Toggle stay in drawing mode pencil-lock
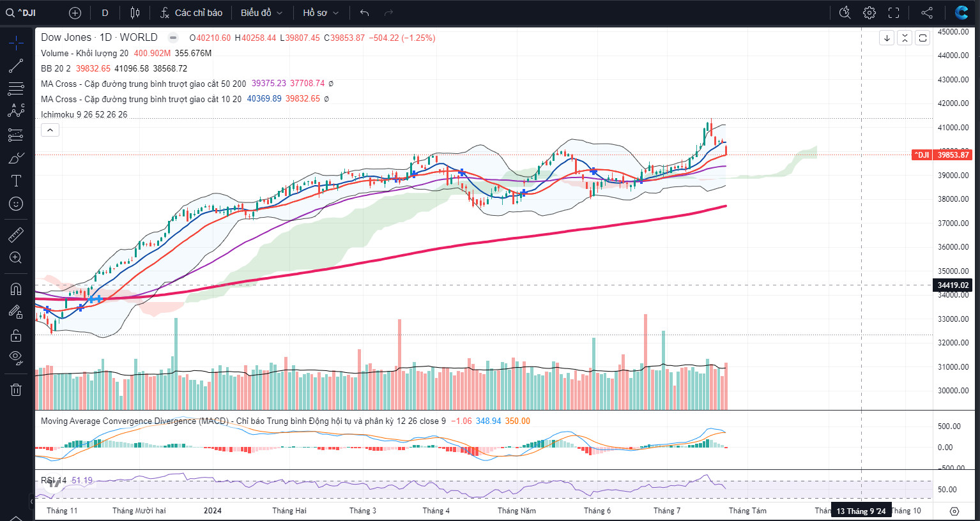The image size is (980, 521). [x=16, y=312]
